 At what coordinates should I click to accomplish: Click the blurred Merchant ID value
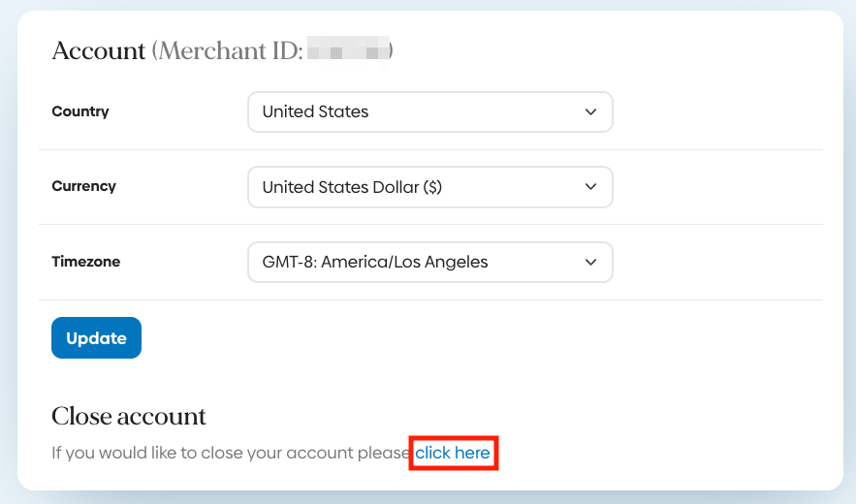(x=347, y=50)
